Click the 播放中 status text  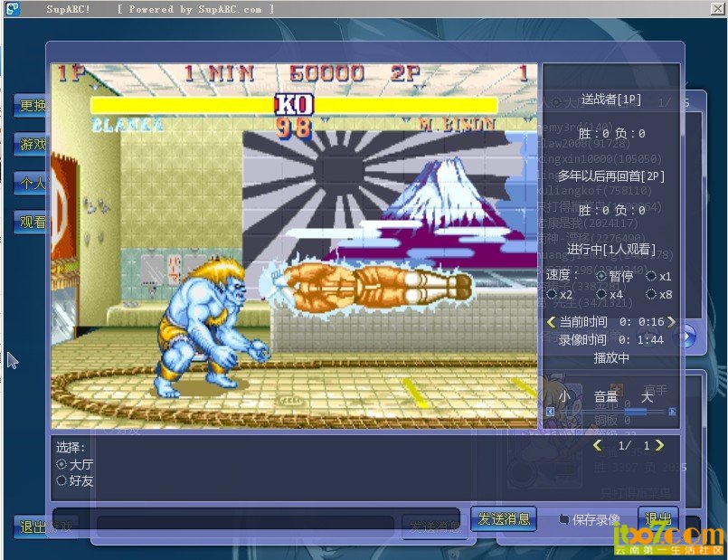point(611,358)
